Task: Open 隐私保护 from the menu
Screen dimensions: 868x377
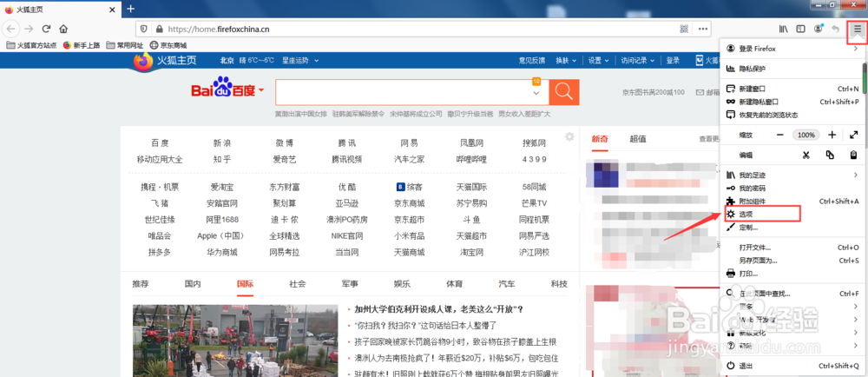Action: pyautogui.click(x=792, y=69)
